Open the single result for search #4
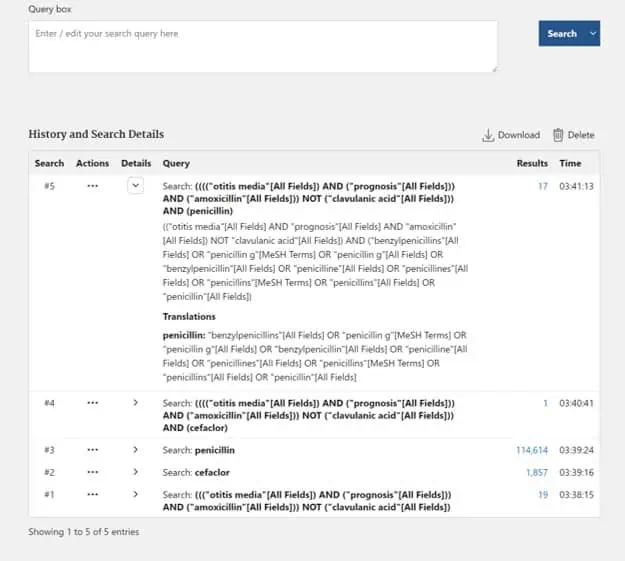The width and height of the screenshot is (625, 561). (x=545, y=402)
